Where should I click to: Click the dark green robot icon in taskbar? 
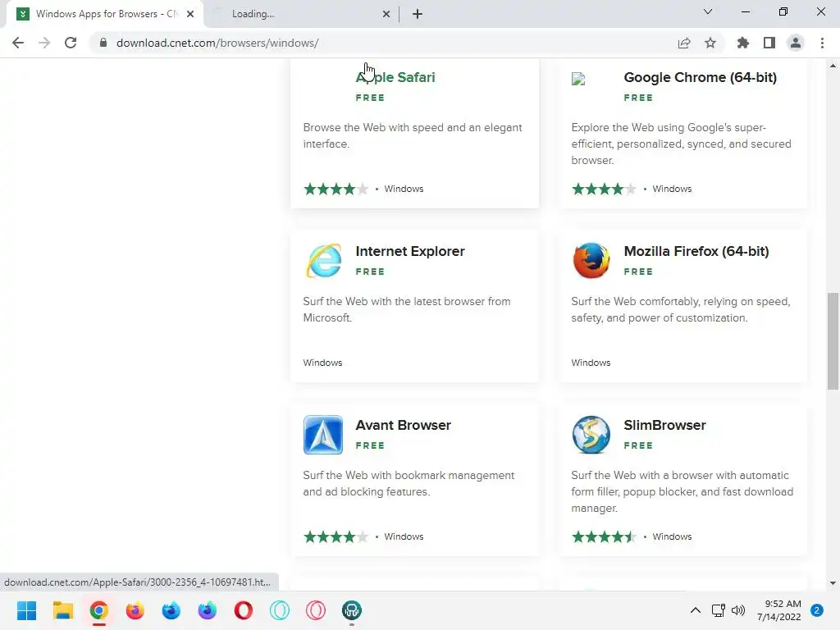pyautogui.click(x=352, y=610)
